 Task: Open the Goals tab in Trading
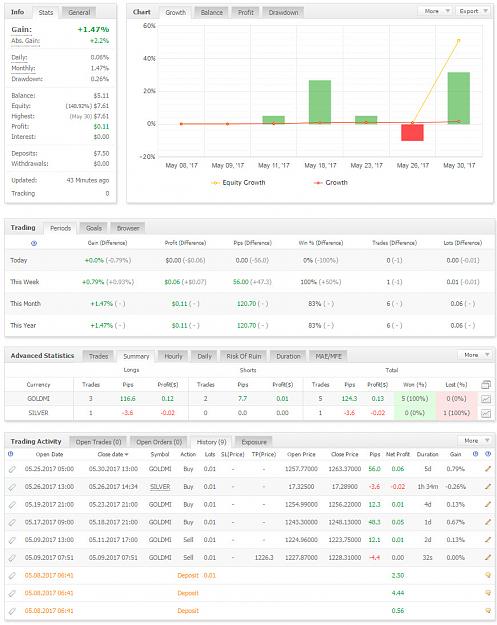(94, 228)
